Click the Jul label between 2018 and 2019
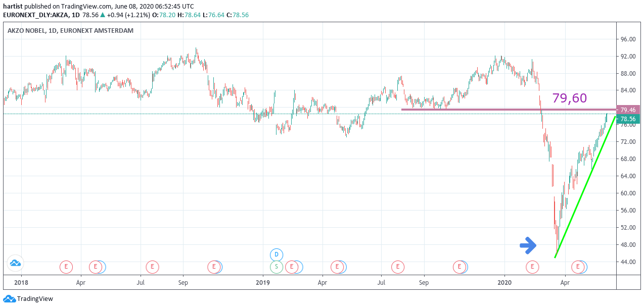This screenshot has height=308, width=644. click(x=141, y=283)
